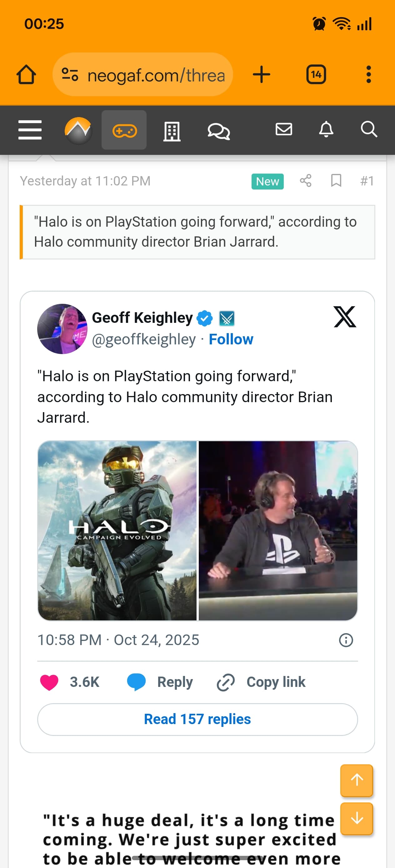Open the hamburger navigation menu
Viewport: 395px width, 868px height.
coord(30,130)
